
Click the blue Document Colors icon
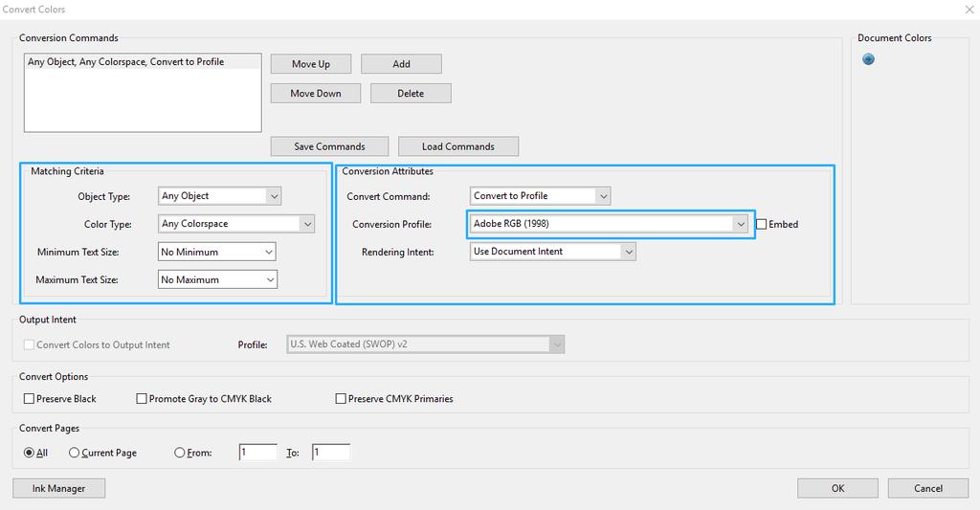tap(868, 59)
